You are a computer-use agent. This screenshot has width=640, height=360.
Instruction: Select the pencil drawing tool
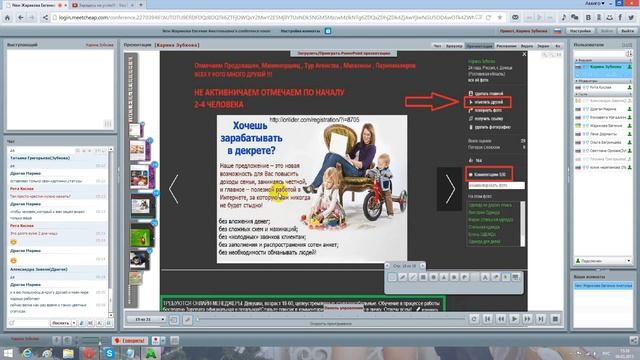(402, 278)
